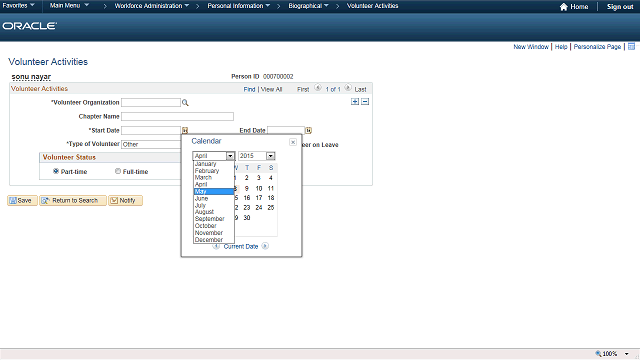The height and width of the screenshot is (360, 640).
Task: Focus the Chapter Name field
Action: click(x=177, y=116)
